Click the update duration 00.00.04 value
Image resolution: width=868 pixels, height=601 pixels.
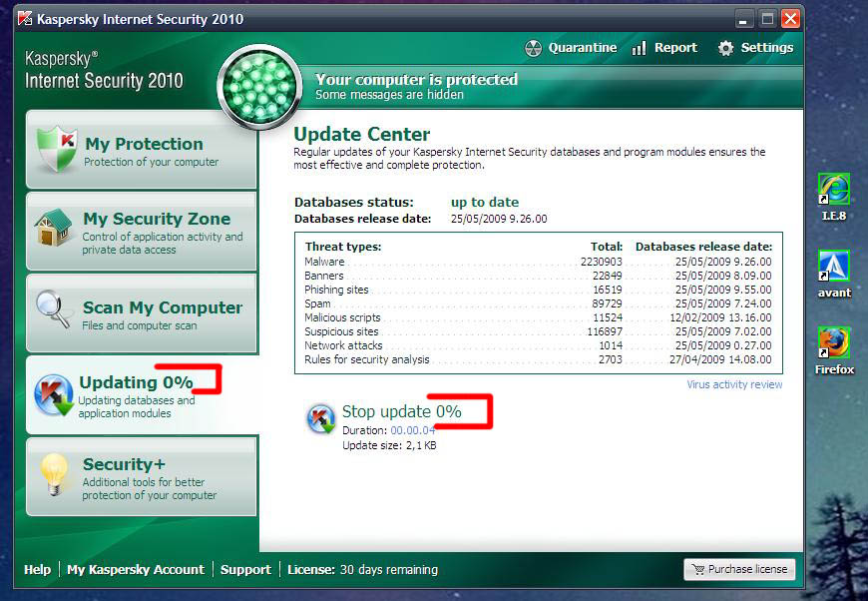(413, 430)
